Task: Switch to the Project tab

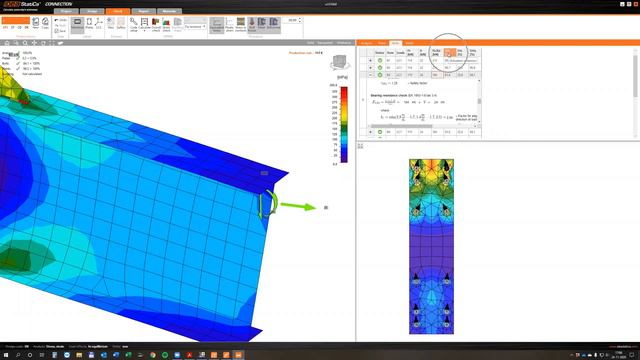Action: (x=66, y=11)
